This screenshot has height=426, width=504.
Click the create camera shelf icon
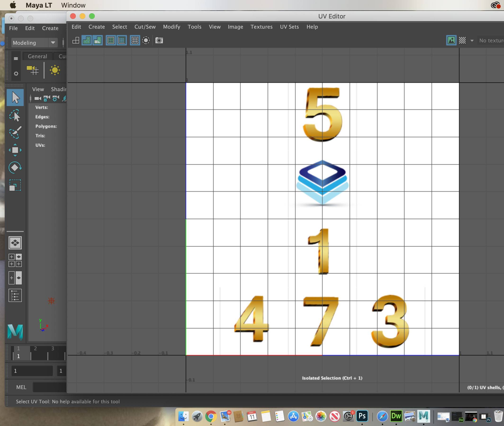point(33,70)
